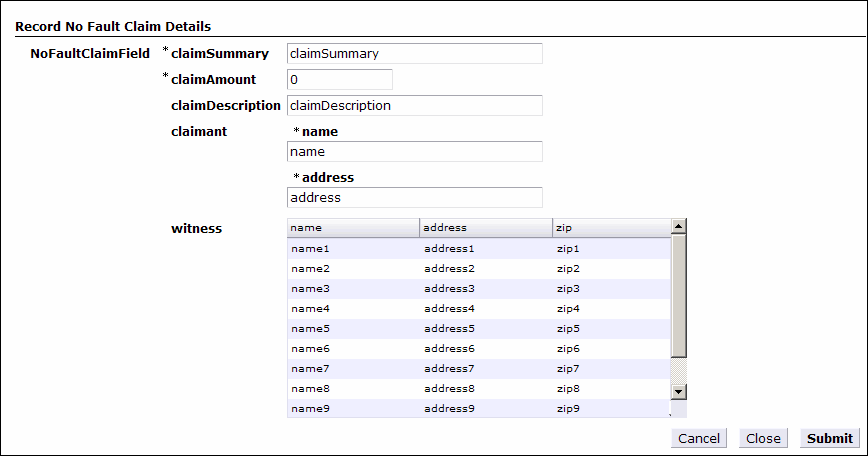
Task: Sort witness table by name column header
Action: coord(353,227)
